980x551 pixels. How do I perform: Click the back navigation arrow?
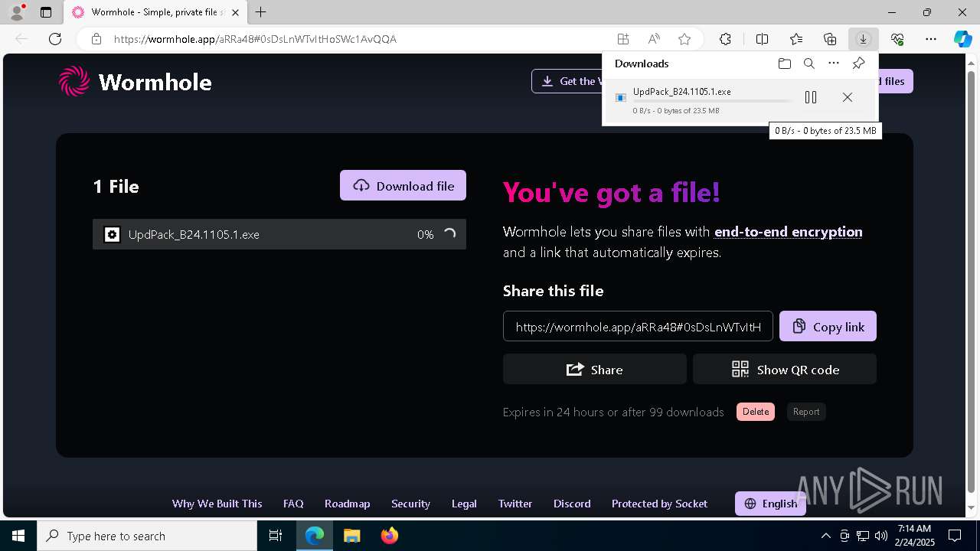(x=21, y=39)
